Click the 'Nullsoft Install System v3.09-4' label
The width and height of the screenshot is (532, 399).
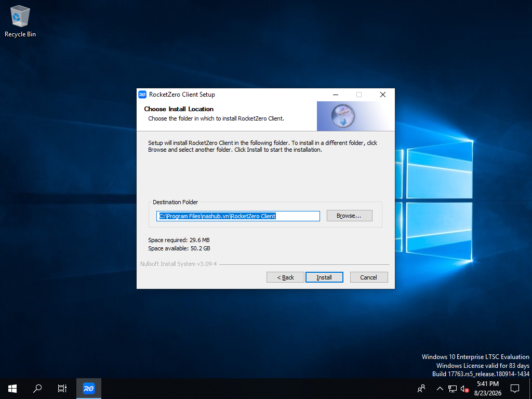point(179,264)
